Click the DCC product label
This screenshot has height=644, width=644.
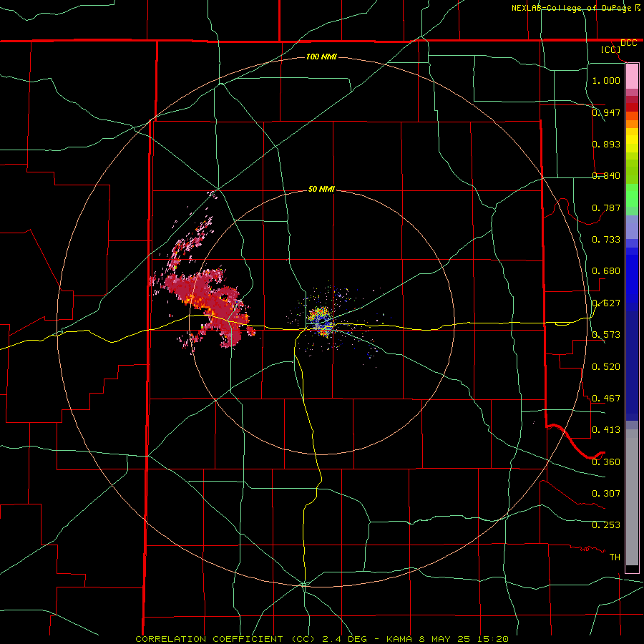pos(628,43)
